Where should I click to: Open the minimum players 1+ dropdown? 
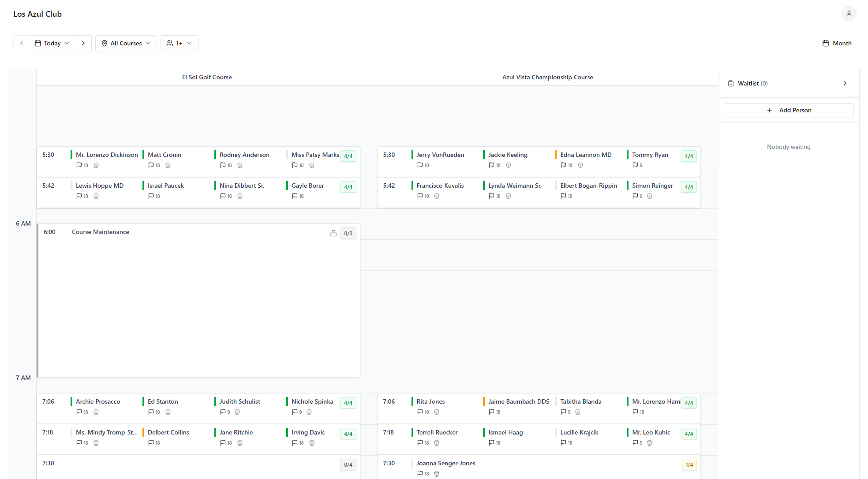(x=179, y=43)
